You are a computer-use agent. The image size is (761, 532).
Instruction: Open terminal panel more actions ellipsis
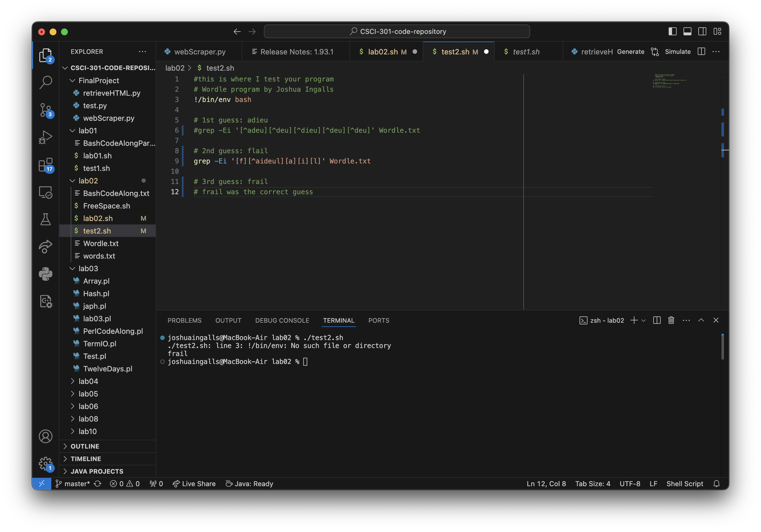point(686,320)
